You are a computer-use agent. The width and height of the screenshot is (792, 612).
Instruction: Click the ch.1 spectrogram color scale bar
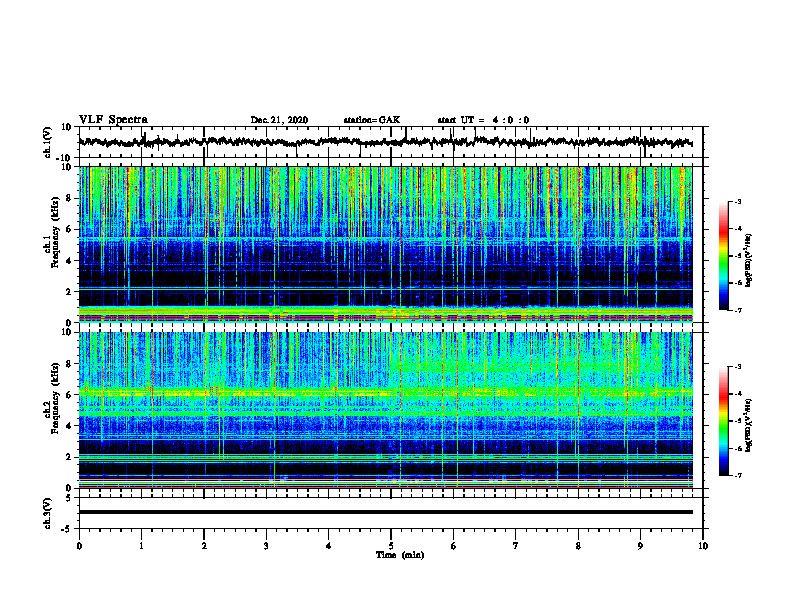click(723, 256)
